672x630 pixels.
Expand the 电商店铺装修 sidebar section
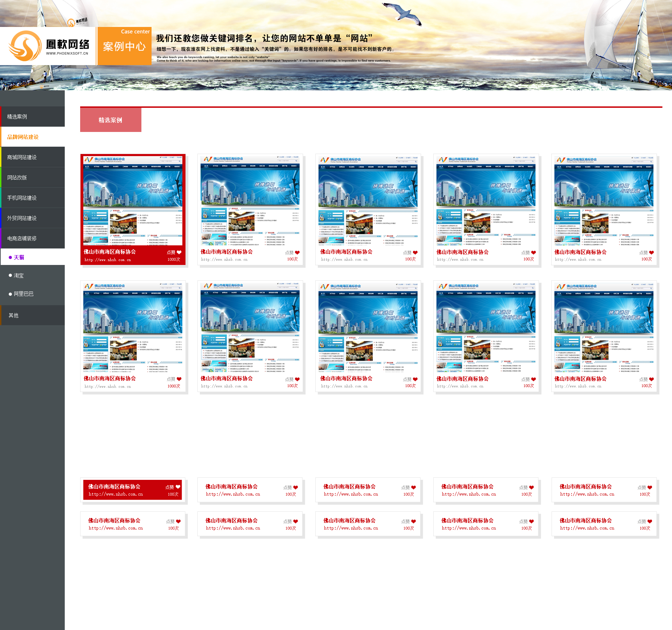click(x=22, y=238)
